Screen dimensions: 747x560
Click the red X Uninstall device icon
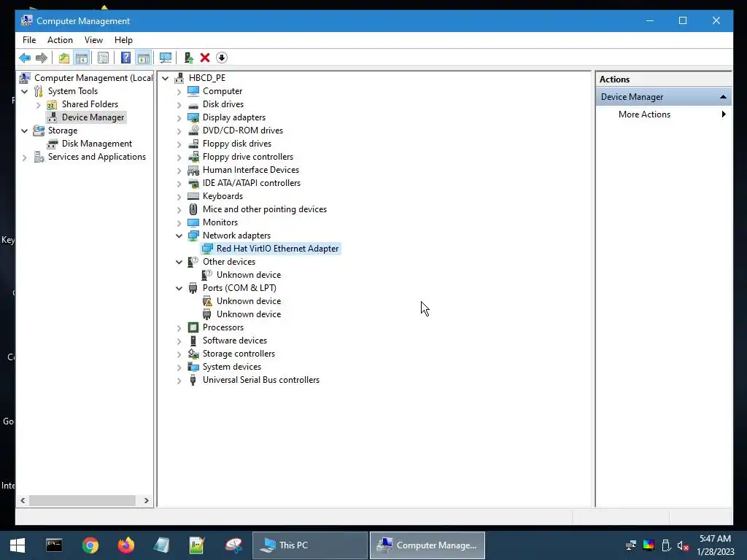[x=205, y=58]
